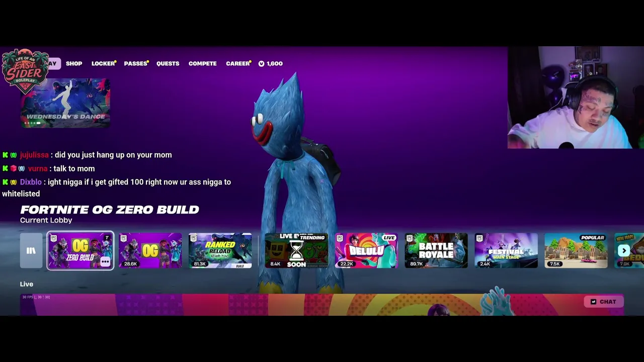
Task: Click the Current Lobby label
Action: click(46, 220)
